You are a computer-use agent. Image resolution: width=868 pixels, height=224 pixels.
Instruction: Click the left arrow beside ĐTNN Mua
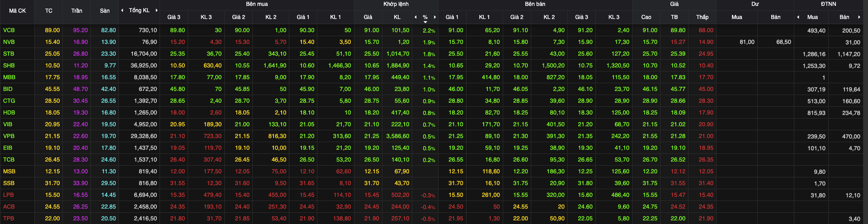(x=798, y=17)
